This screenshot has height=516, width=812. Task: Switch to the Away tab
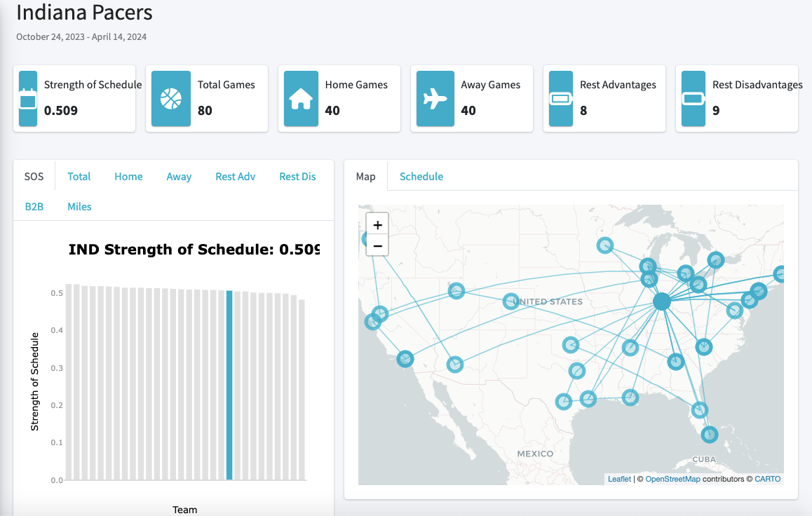click(x=179, y=177)
